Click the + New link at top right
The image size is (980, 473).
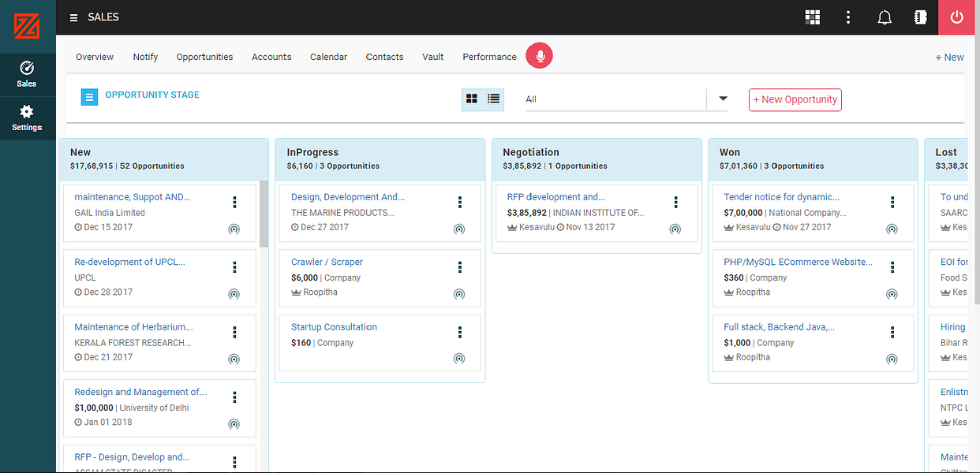click(949, 57)
